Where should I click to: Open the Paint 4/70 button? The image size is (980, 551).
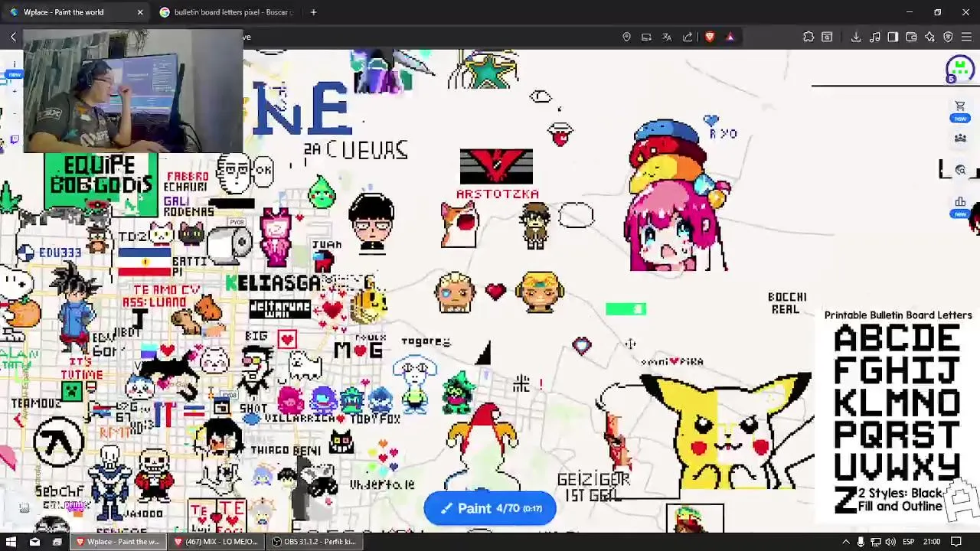[x=490, y=509]
